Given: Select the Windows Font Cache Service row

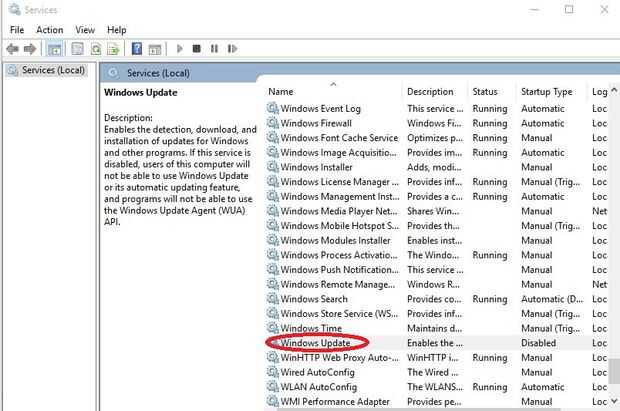Looking at the screenshot, I should [x=437, y=138].
